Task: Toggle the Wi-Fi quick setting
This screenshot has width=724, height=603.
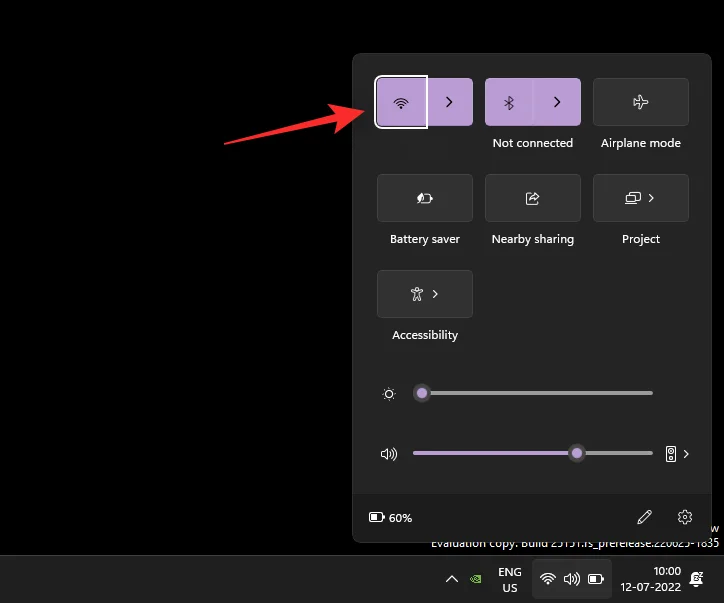Action: tap(401, 102)
